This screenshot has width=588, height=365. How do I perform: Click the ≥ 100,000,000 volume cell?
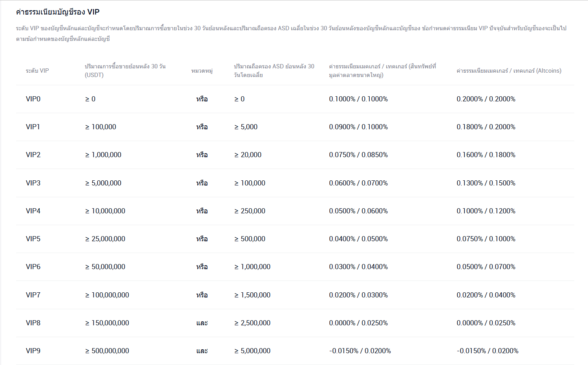(x=107, y=295)
